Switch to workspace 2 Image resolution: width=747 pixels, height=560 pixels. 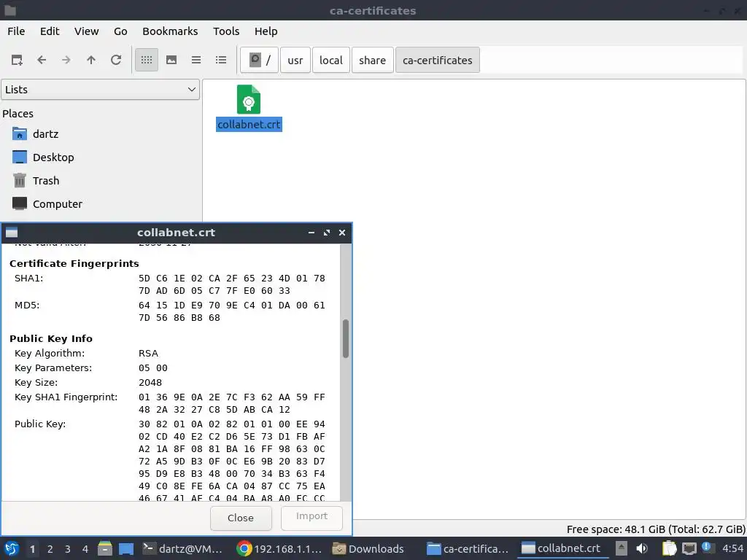[50, 549]
